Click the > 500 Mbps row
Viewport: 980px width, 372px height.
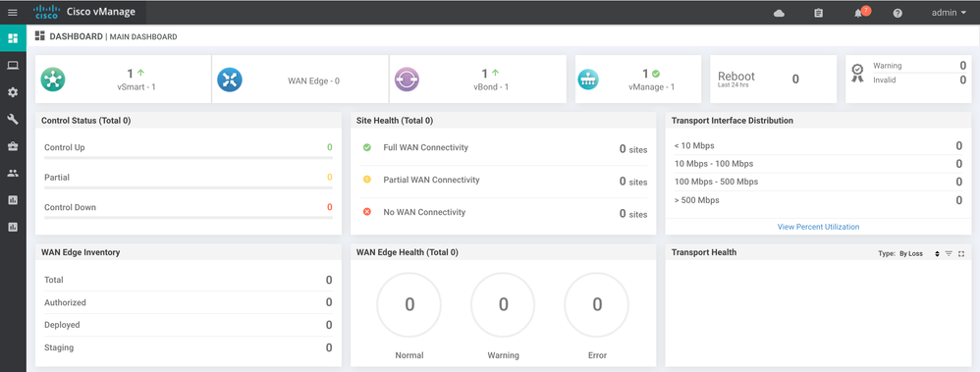[818, 200]
